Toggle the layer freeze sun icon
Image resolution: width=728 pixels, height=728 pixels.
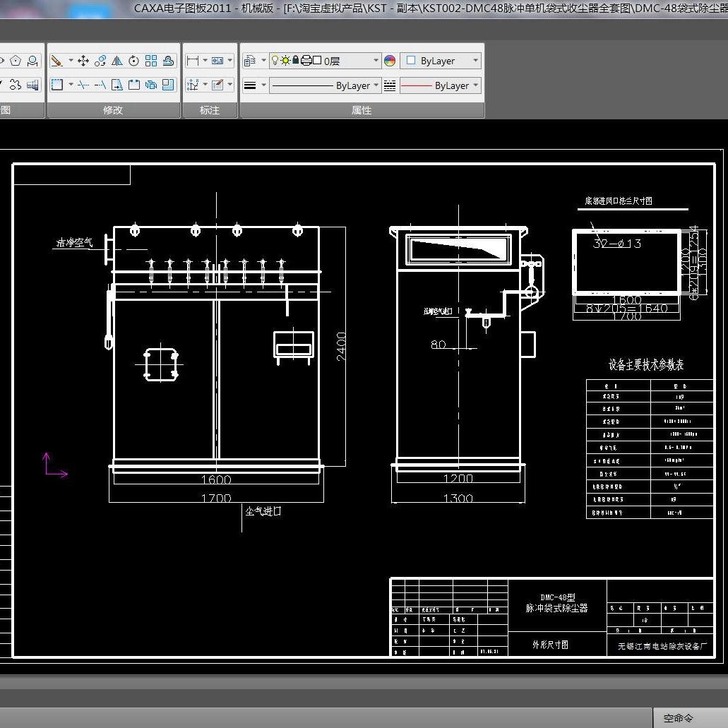click(x=285, y=60)
